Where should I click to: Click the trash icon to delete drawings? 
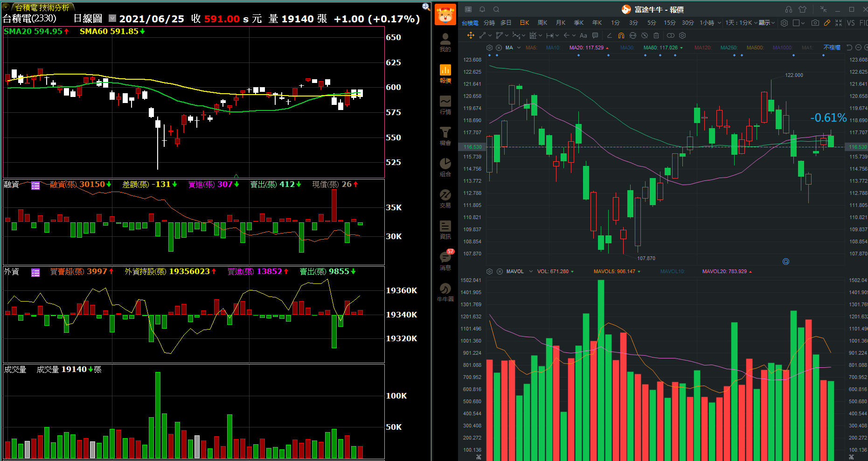point(656,35)
